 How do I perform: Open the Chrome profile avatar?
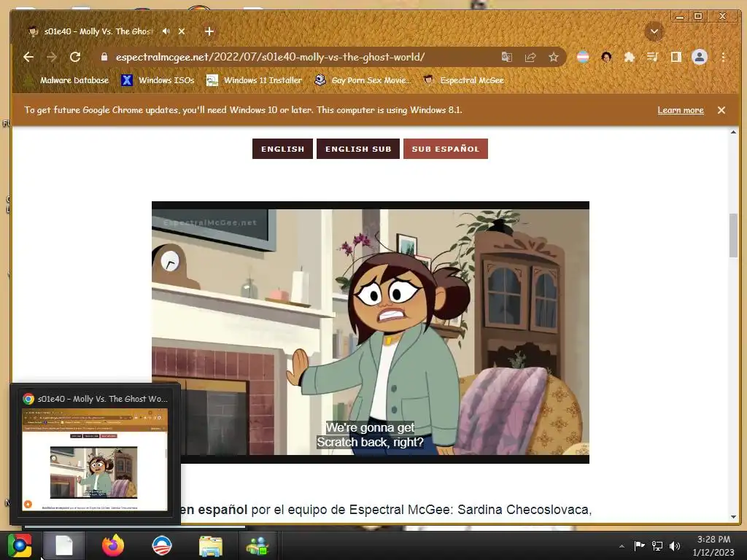(700, 57)
